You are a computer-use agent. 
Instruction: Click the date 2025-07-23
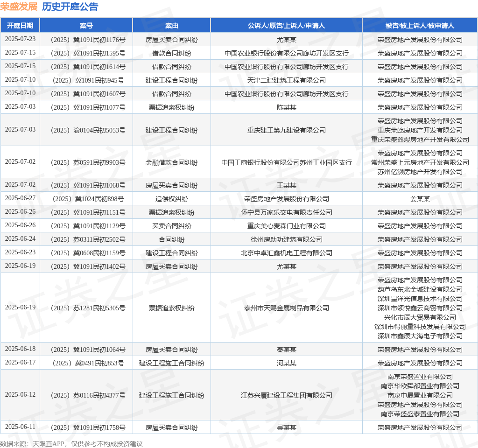click(20, 39)
